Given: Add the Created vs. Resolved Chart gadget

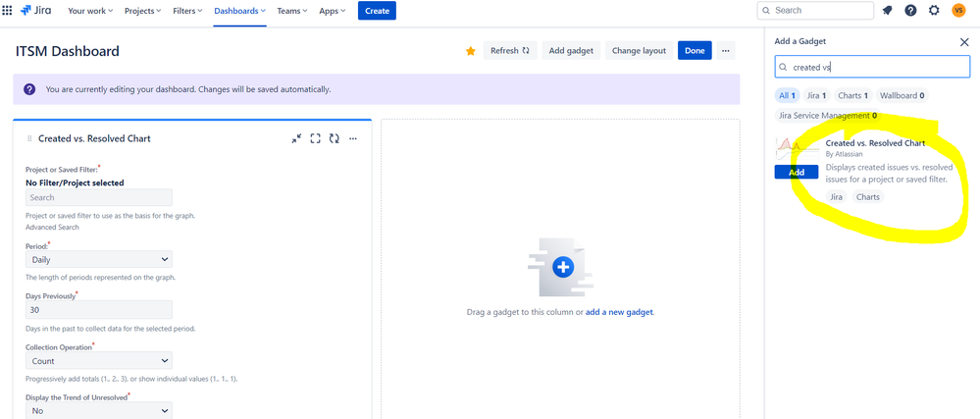Looking at the screenshot, I should point(797,172).
